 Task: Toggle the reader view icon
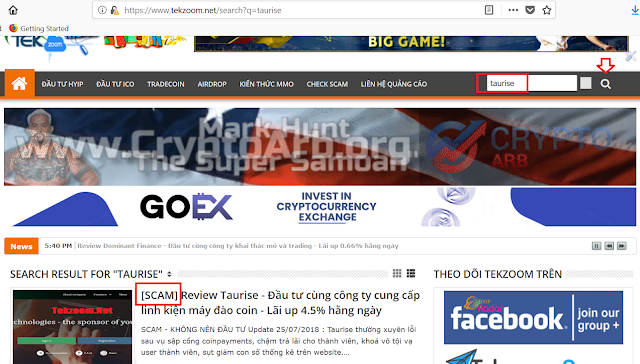(489, 10)
